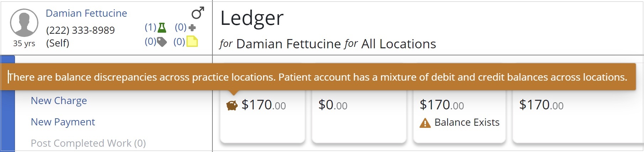
Task: Click the phone number (222) 333-8989
Action: [x=80, y=30]
